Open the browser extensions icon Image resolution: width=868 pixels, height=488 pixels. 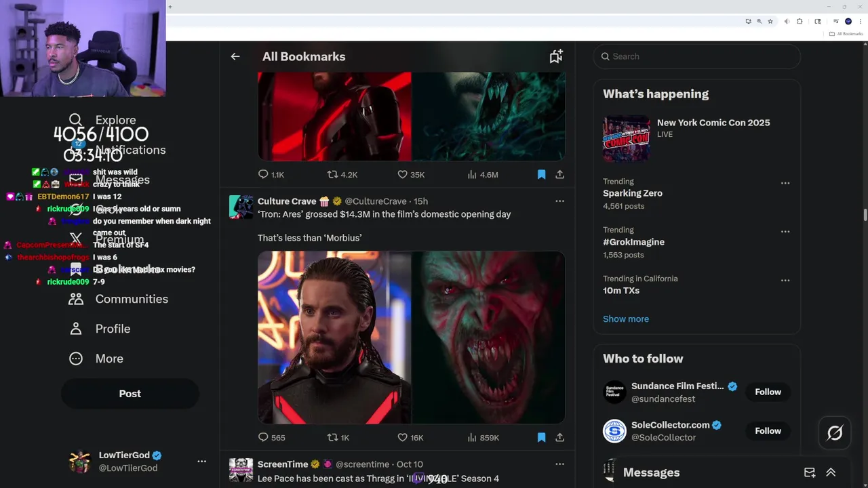[x=800, y=22]
